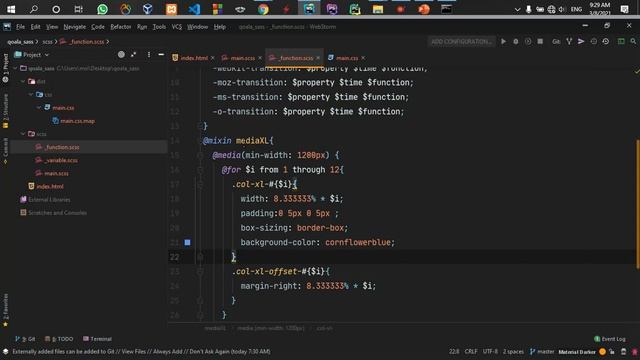Click line 22 closing brace in editor
The height and width of the screenshot is (360, 640).
click(233, 257)
